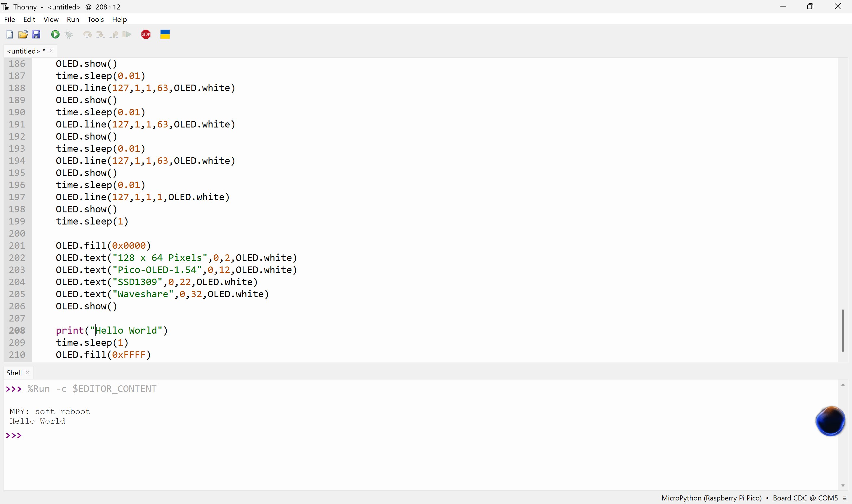Image resolution: width=852 pixels, height=504 pixels.
Task: Close the untitled editor tab
Action: pyautogui.click(x=51, y=51)
